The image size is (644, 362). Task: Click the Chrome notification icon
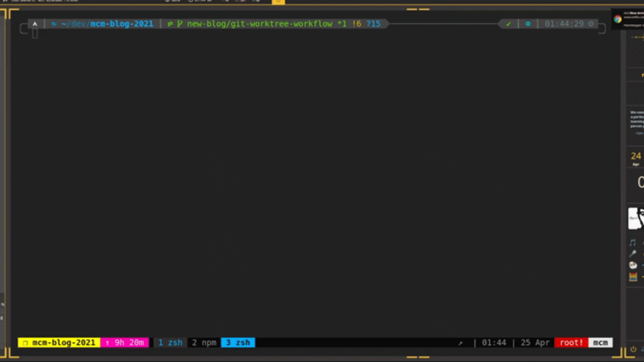click(618, 19)
